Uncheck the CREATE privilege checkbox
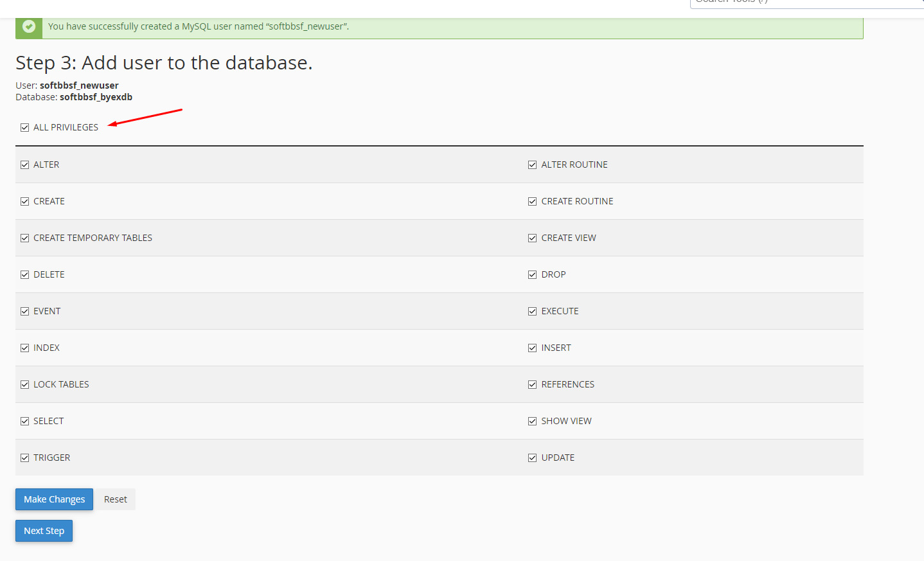The image size is (924, 561). pos(25,201)
